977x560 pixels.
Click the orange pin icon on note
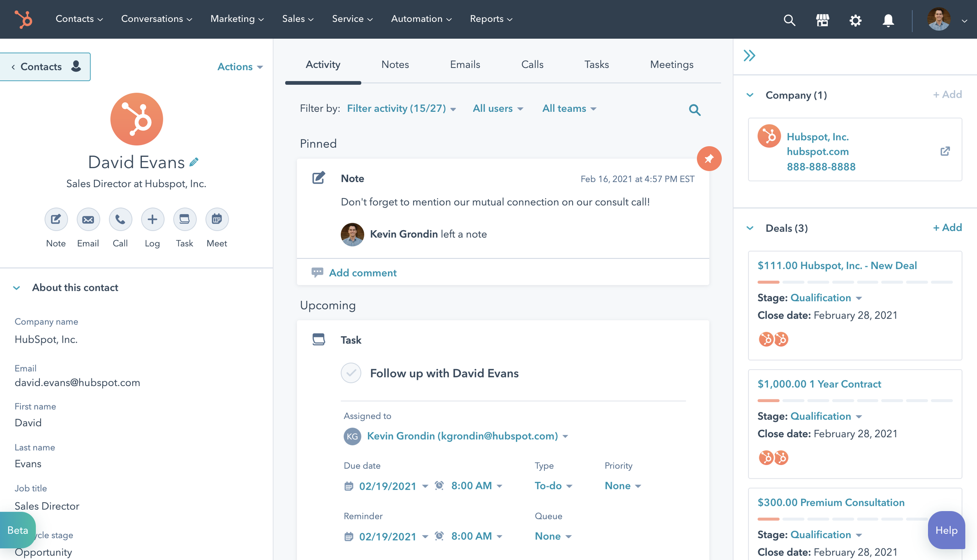coord(709,159)
